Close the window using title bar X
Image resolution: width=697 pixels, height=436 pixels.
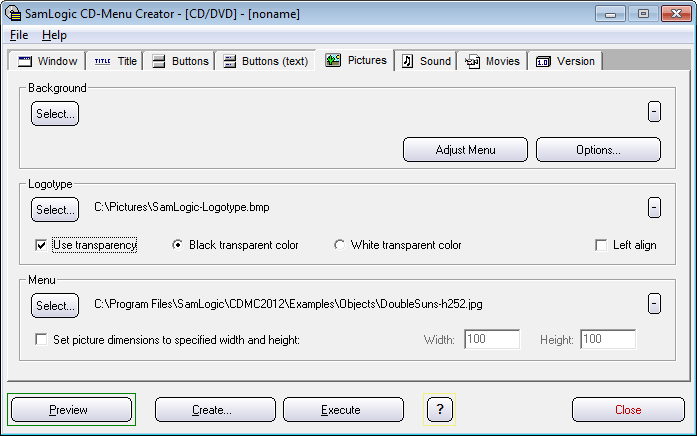676,14
